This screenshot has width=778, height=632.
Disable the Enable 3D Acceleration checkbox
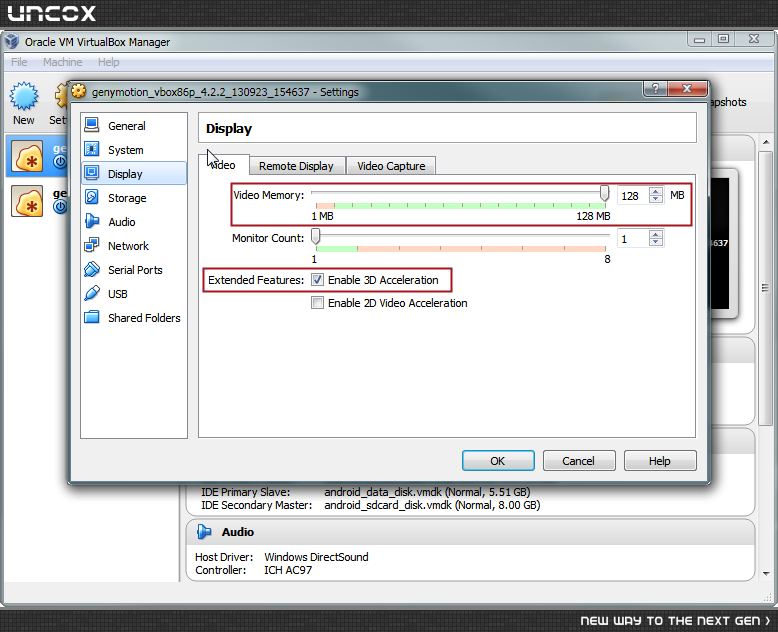point(317,280)
